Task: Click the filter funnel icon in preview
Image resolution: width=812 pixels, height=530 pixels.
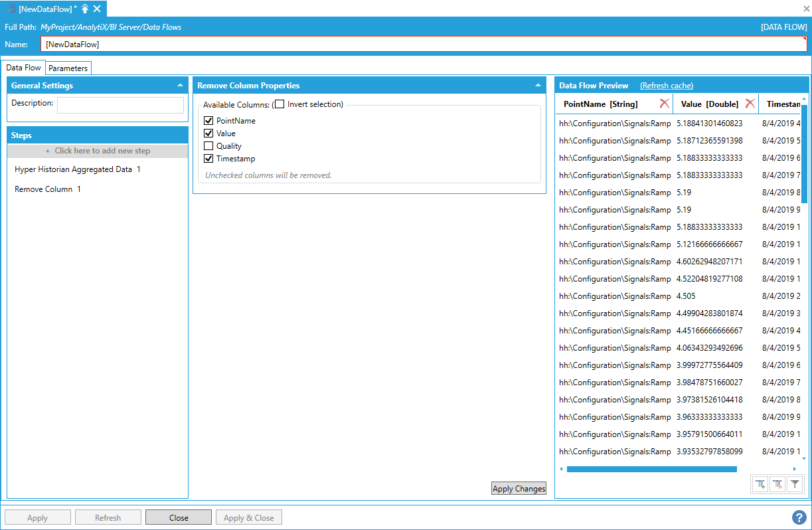Action: [x=795, y=485]
